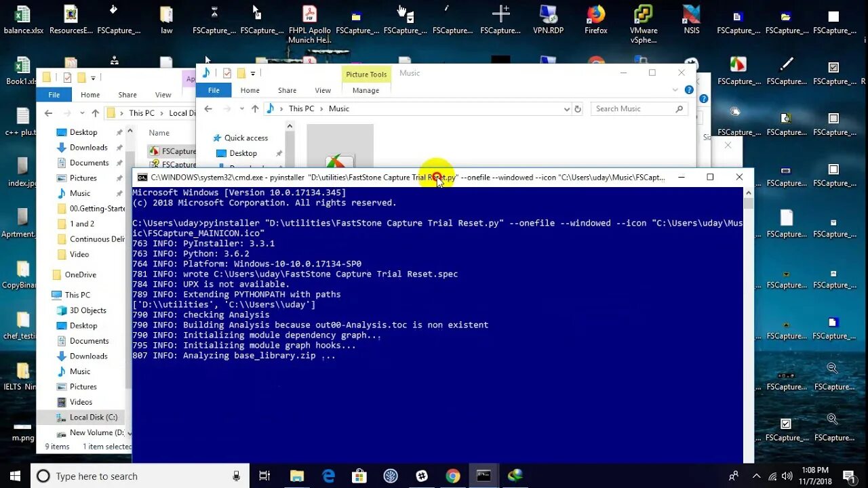
Task: Click Refresh in Music window address bar
Action: [x=578, y=108]
